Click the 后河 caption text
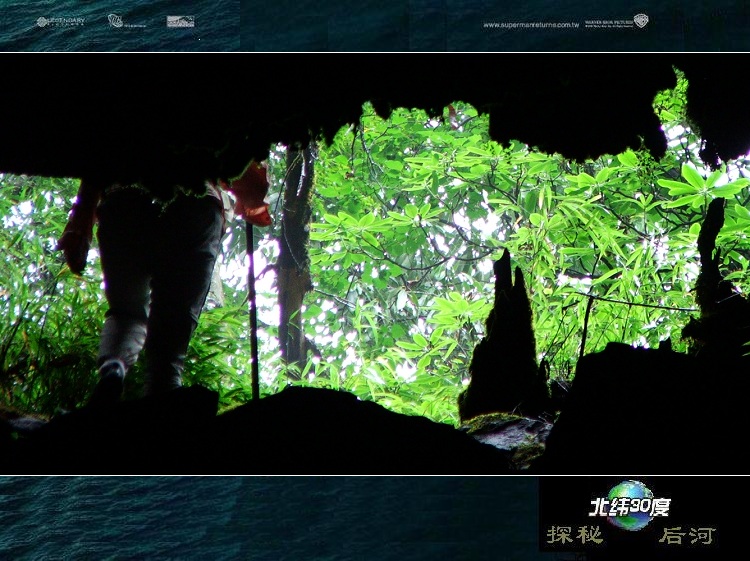The height and width of the screenshot is (561, 750). (687, 536)
